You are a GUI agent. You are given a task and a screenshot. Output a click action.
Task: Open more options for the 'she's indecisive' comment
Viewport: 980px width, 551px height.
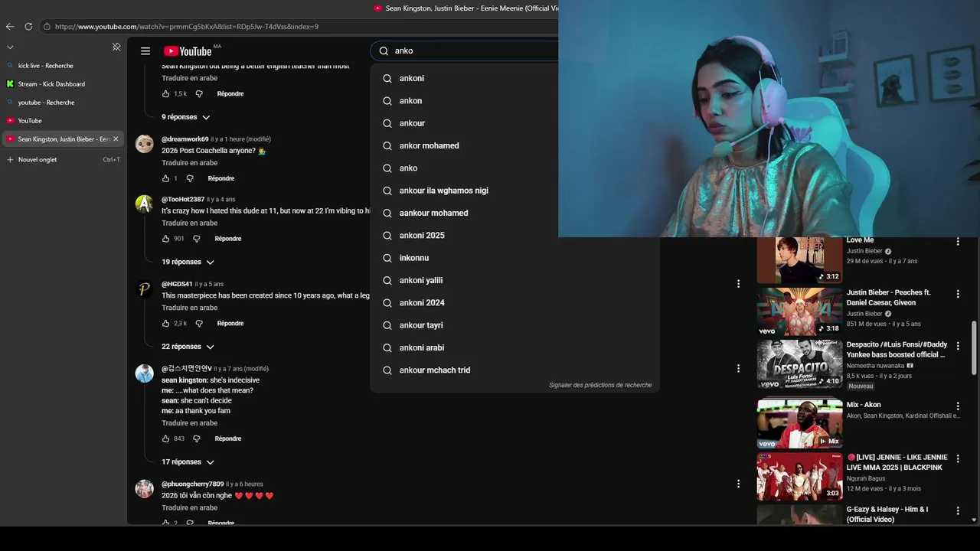(x=738, y=368)
